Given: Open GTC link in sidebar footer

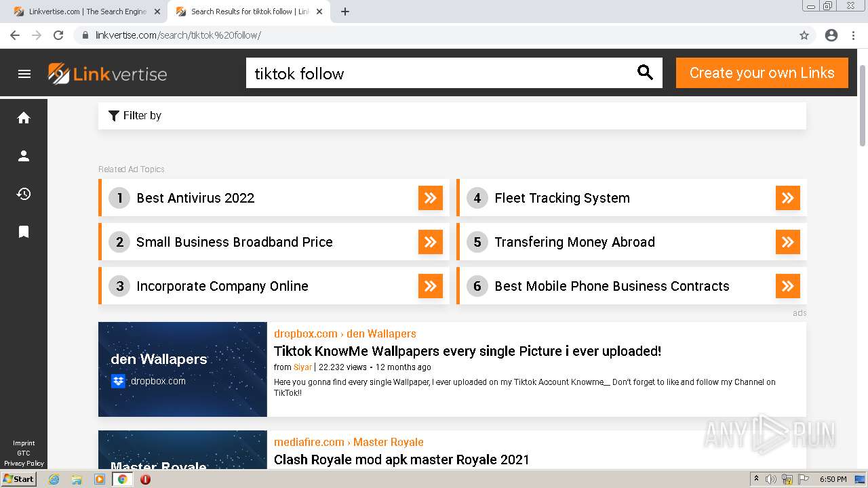Looking at the screenshot, I should click(x=24, y=453).
